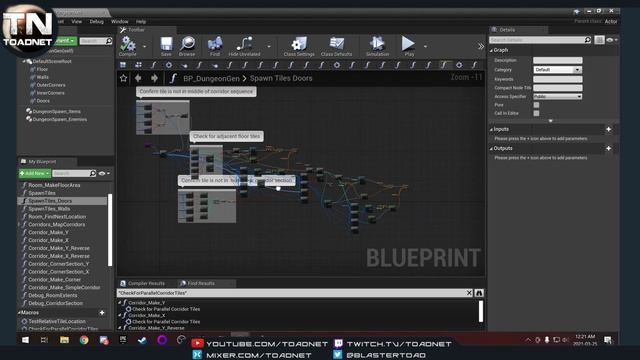Open the Hide Unrelated options dropdown arrow

pos(269,47)
